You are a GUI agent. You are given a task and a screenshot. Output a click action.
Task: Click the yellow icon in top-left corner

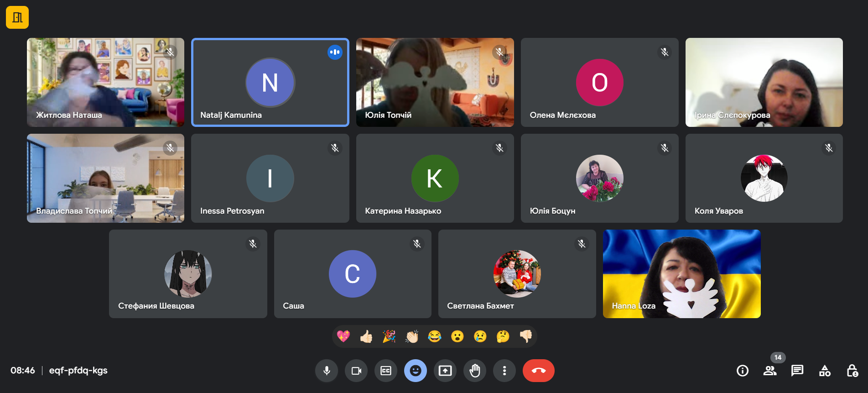pos(17,17)
